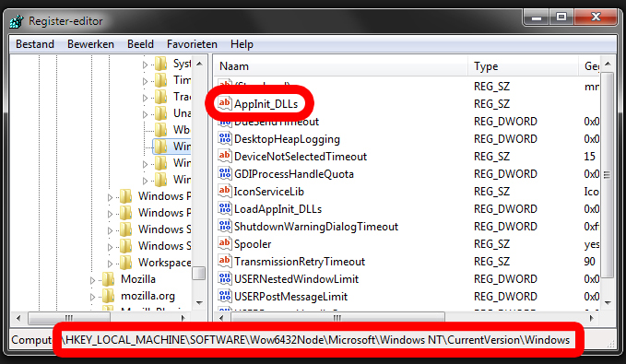Sort values by the Naam column header
The height and width of the screenshot is (364, 626).
341,65
